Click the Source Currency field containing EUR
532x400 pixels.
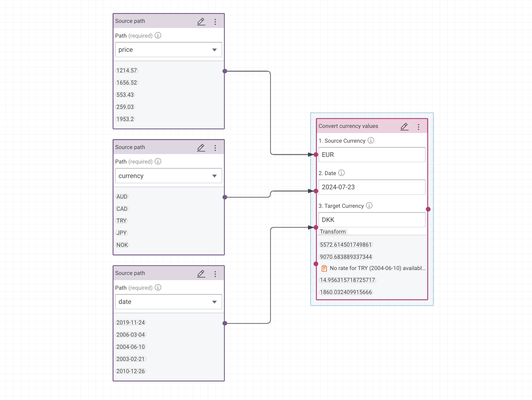[x=372, y=155]
